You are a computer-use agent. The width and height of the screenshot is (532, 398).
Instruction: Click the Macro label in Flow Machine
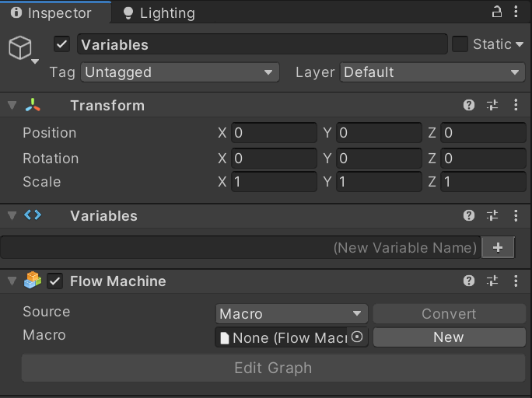point(44,335)
